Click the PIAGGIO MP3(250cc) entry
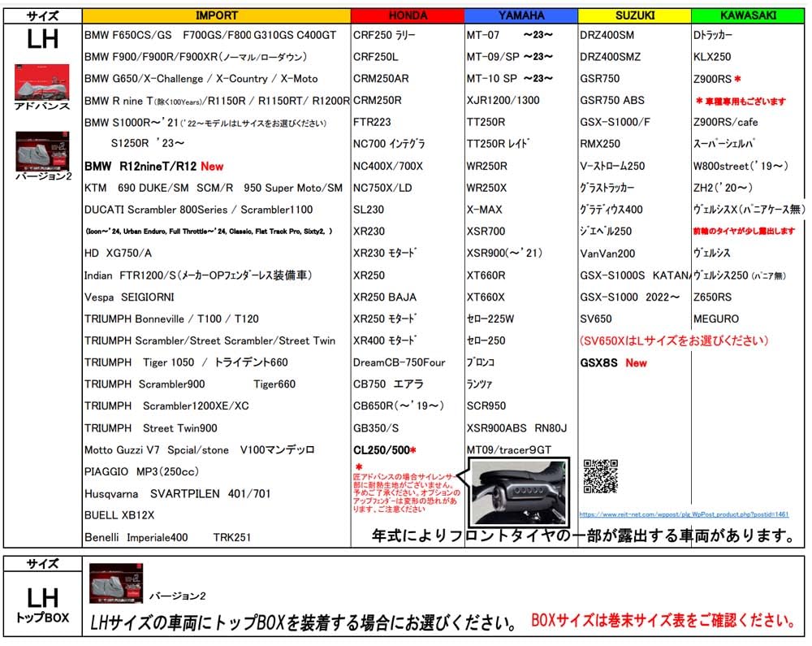 click(141, 471)
